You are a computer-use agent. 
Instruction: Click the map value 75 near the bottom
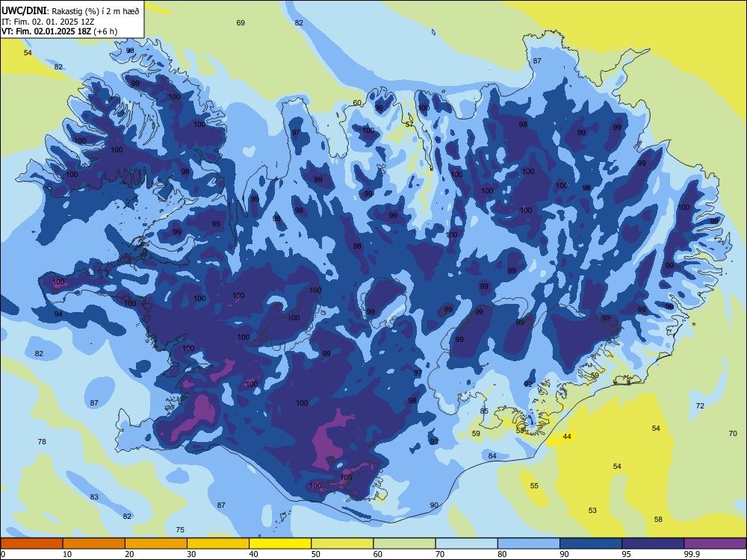click(x=180, y=530)
